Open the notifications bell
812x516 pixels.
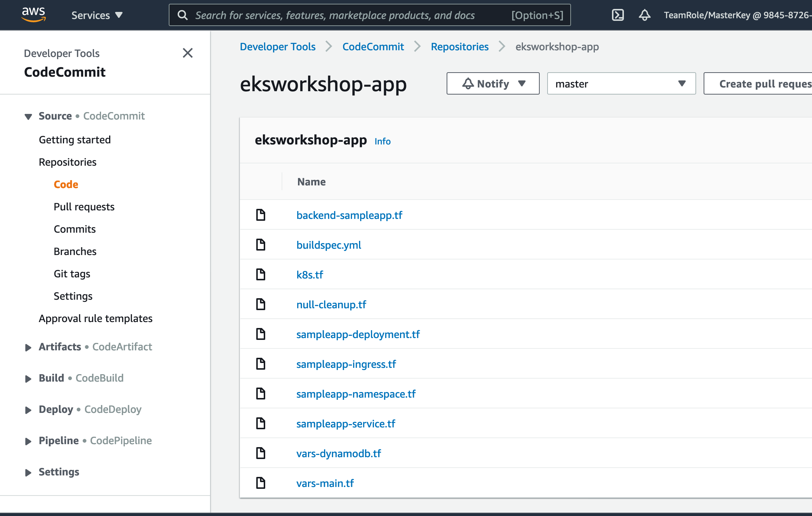[645, 15]
